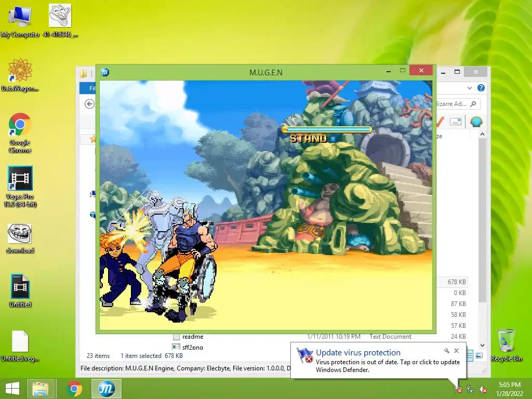Maximize the M.U.G.E.N game window
The width and height of the screenshot is (532, 399).
pyautogui.click(x=403, y=71)
